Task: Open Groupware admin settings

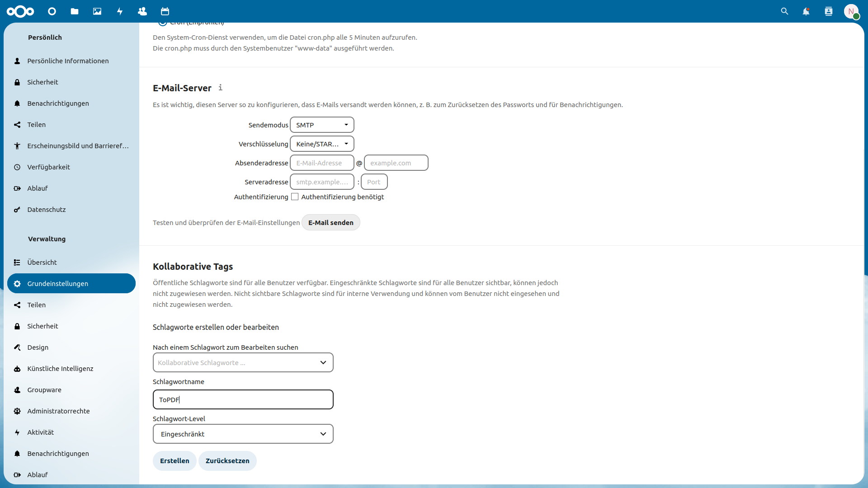Action: [71, 390]
